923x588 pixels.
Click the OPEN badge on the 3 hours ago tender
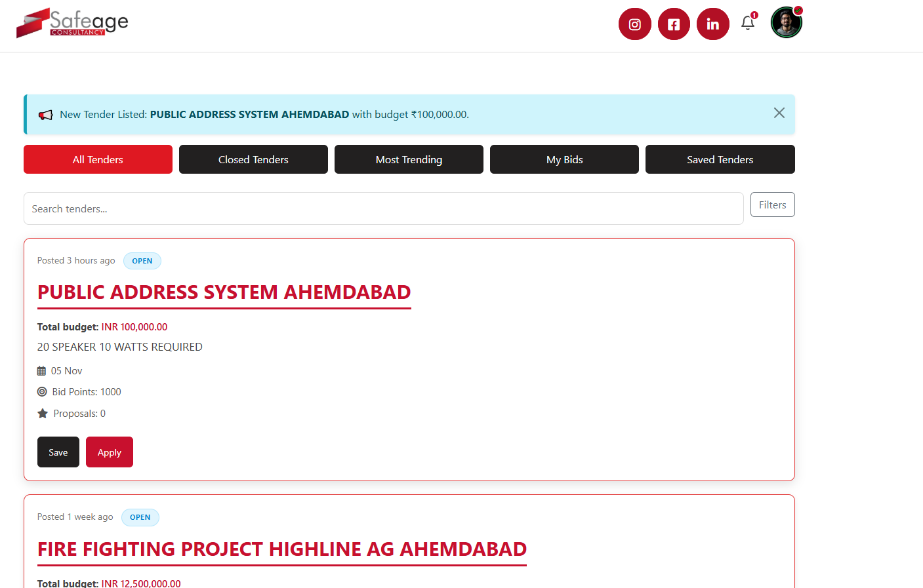coord(142,261)
